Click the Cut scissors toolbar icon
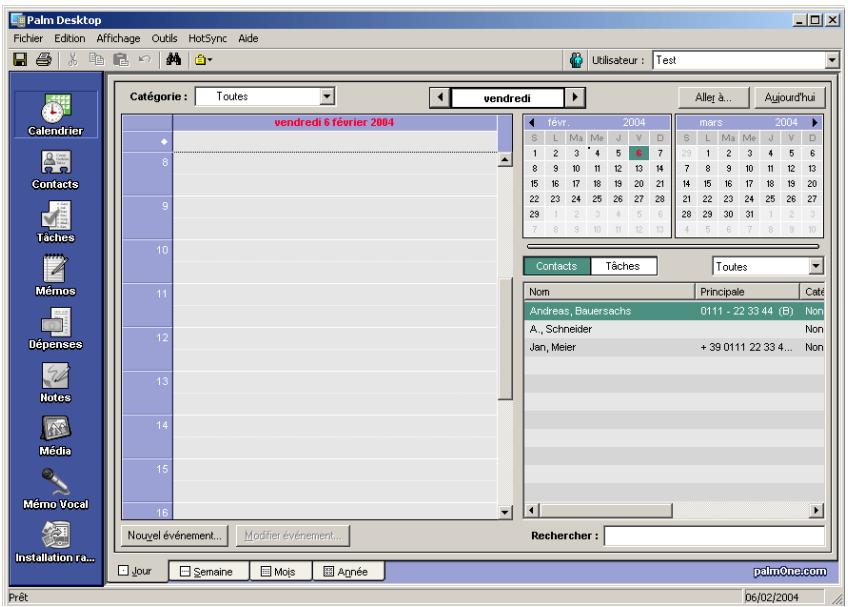 point(72,60)
